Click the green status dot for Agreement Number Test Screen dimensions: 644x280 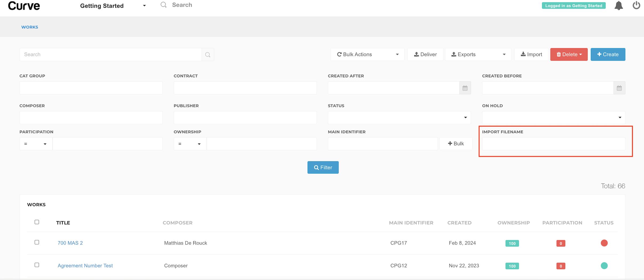pyautogui.click(x=604, y=266)
